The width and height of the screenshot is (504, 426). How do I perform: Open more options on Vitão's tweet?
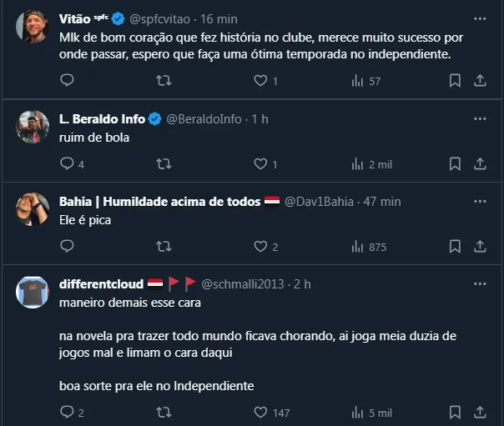point(480,18)
